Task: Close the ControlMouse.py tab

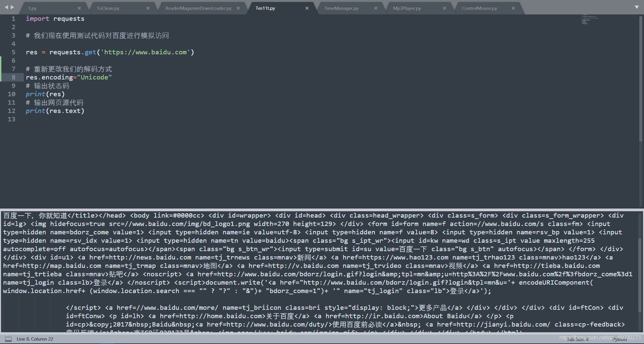Action: 513,8
